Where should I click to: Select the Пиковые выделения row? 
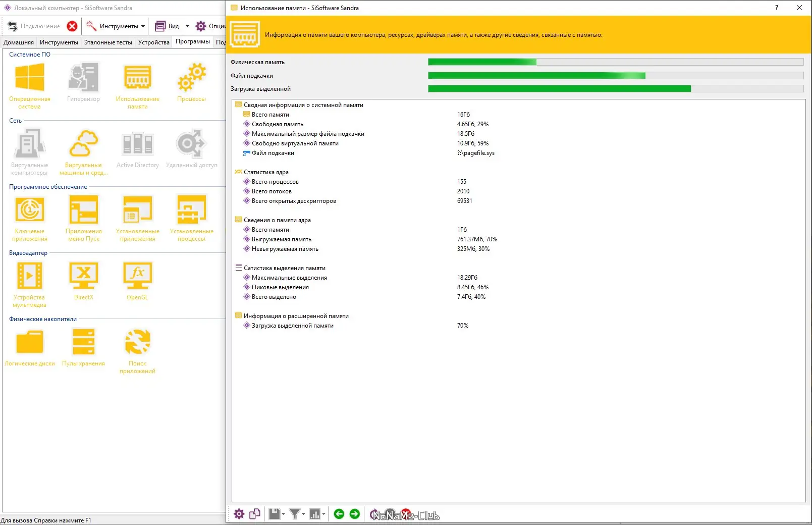point(280,287)
